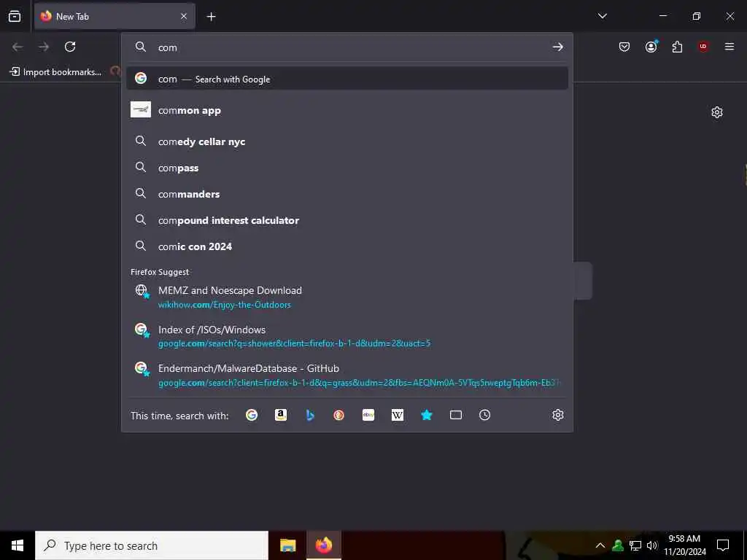The height and width of the screenshot is (560, 747).
Task: Open new tab page personalize gear
Action: click(717, 112)
